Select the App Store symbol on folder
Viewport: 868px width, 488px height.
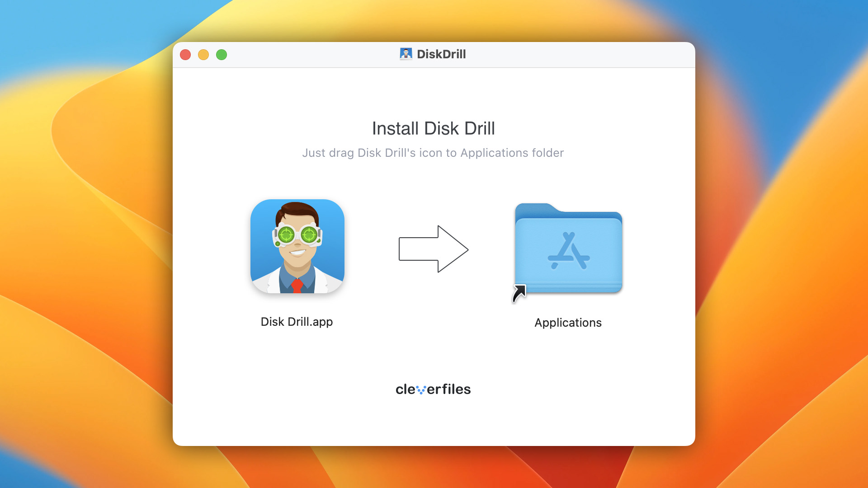click(567, 250)
